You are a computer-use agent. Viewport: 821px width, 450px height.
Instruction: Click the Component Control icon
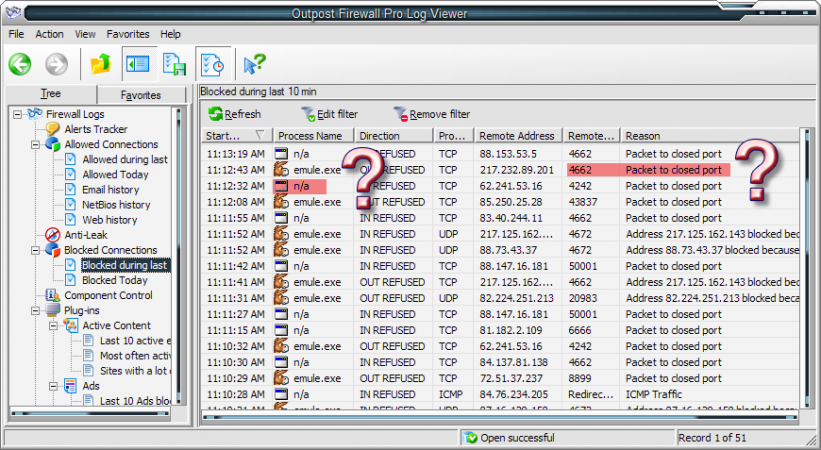point(52,295)
